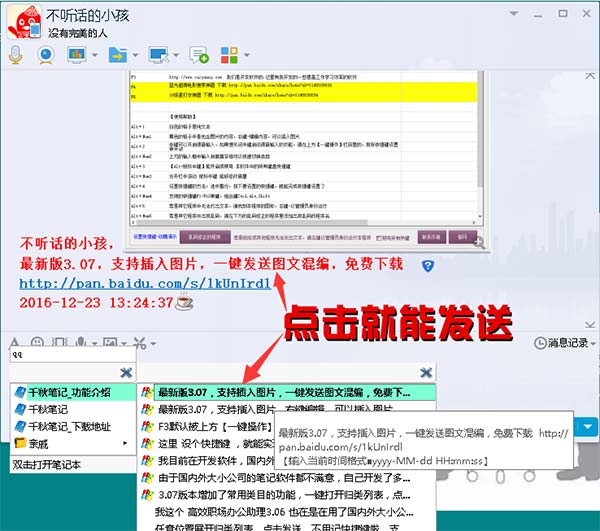This screenshot has width=600, height=531.
Task: Start a voice call with microphone icon
Action: 15,55
